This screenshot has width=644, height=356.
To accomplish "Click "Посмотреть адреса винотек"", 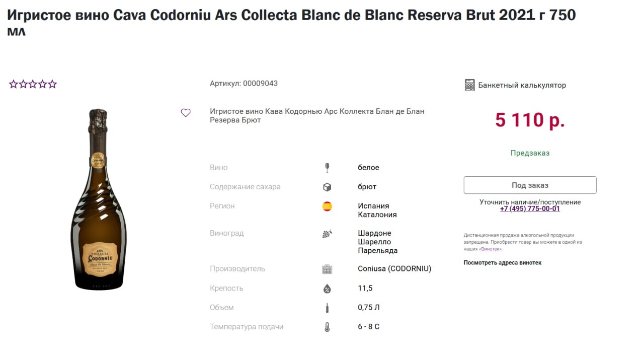I will tap(502, 263).
